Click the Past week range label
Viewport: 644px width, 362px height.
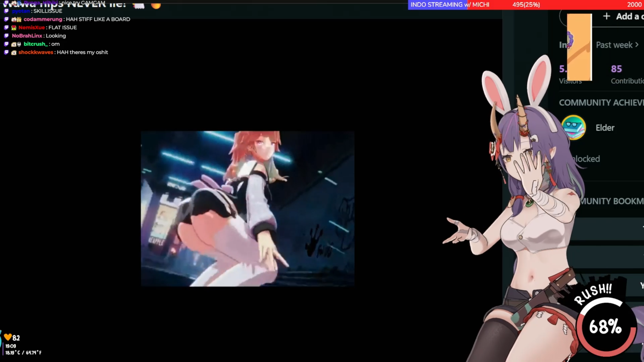(x=614, y=45)
